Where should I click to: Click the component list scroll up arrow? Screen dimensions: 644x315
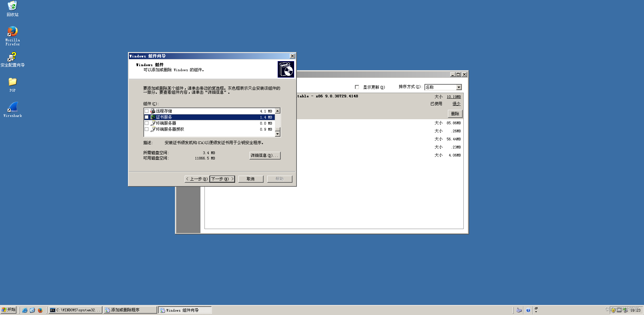click(277, 111)
